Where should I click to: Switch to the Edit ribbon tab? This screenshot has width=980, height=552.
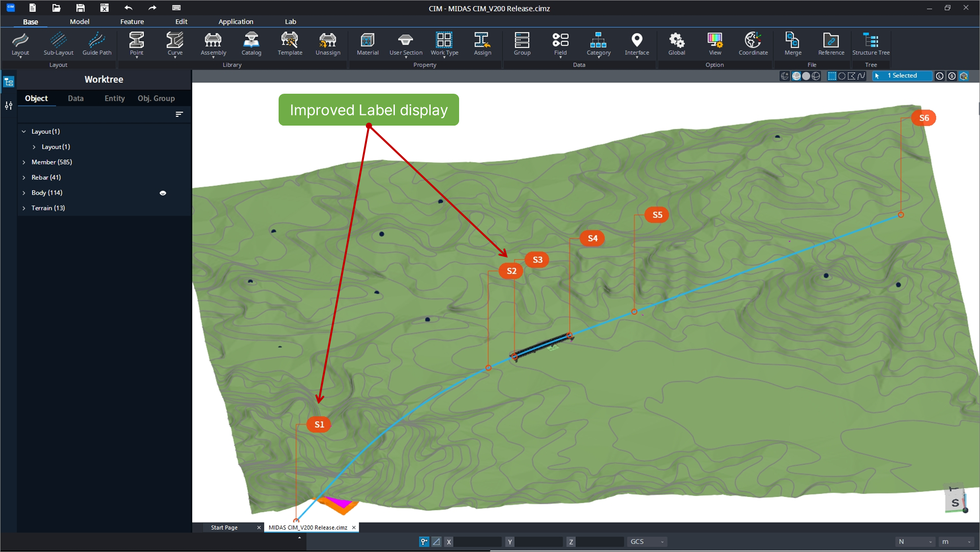click(x=181, y=22)
